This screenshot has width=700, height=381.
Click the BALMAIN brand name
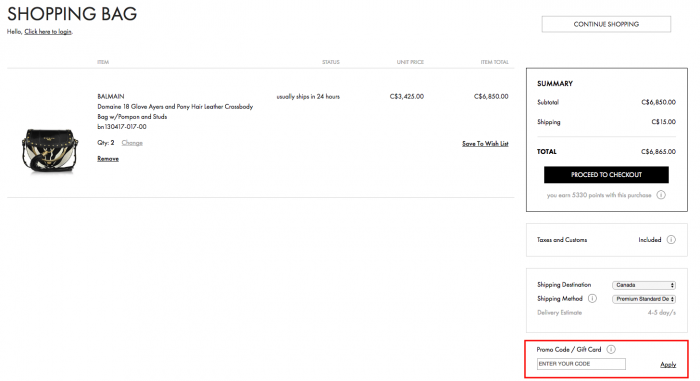(111, 96)
